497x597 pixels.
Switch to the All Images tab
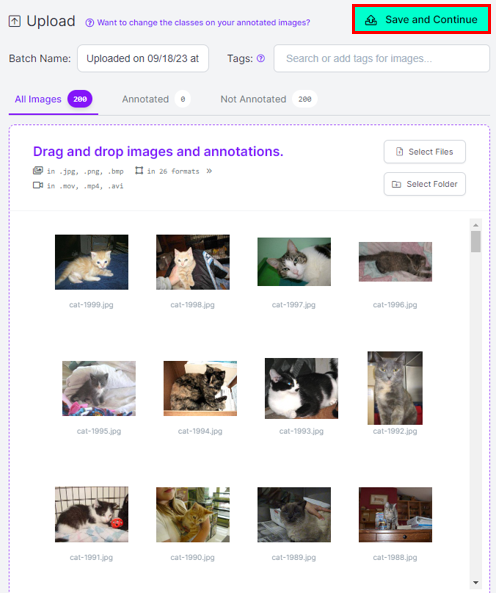53,99
